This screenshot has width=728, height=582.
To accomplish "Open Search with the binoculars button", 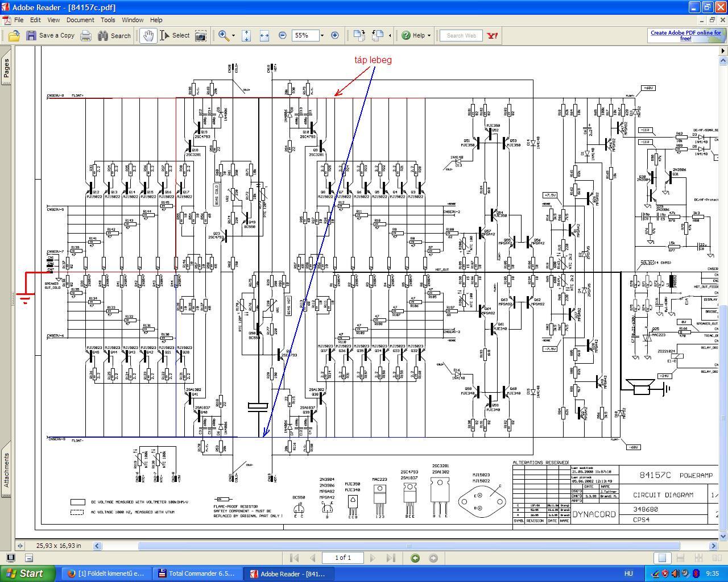I will (x=114, y=35).
